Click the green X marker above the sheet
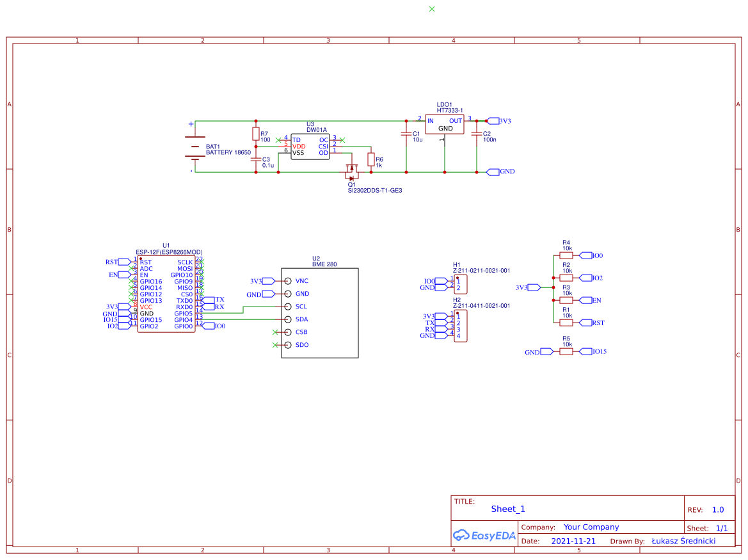The height and width of the screenshot is (560, 748). point(432,9)
